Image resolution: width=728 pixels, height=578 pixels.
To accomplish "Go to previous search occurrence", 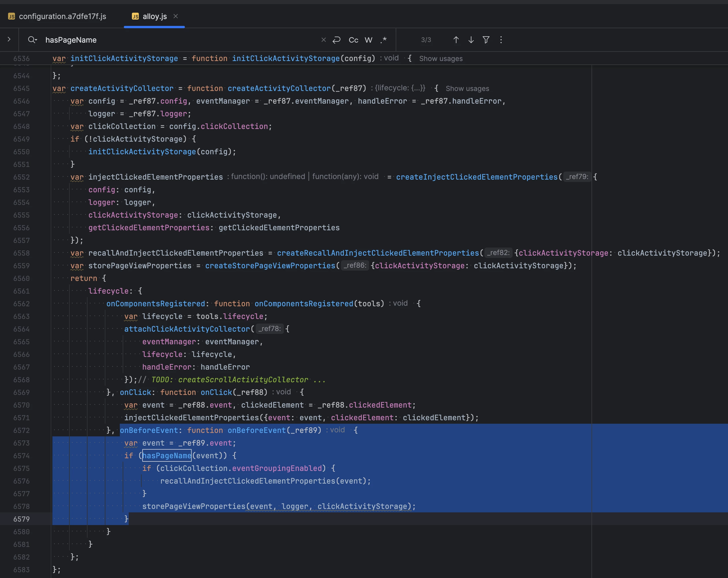I will (x=456, y=40).
